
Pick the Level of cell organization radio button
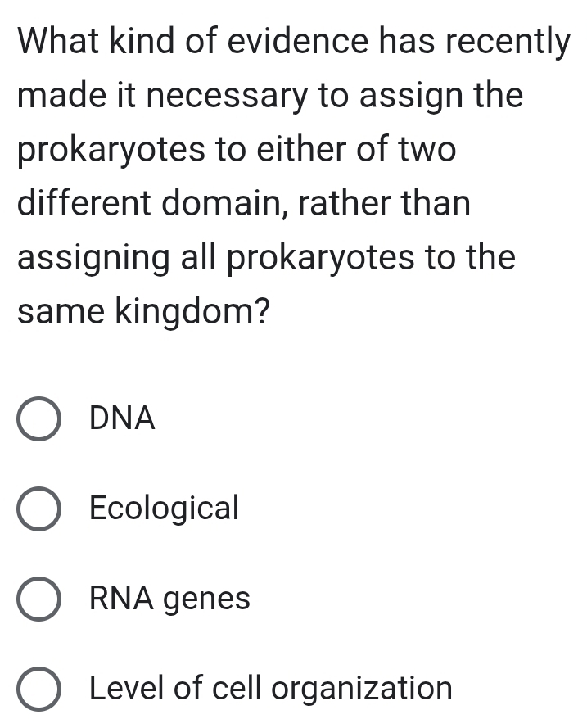click(x=38, y=689)
